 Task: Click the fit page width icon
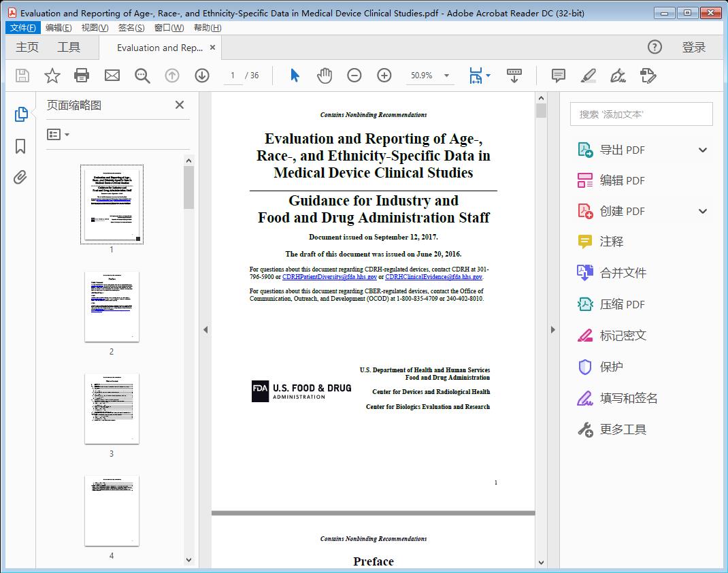(x=476, y=76)
